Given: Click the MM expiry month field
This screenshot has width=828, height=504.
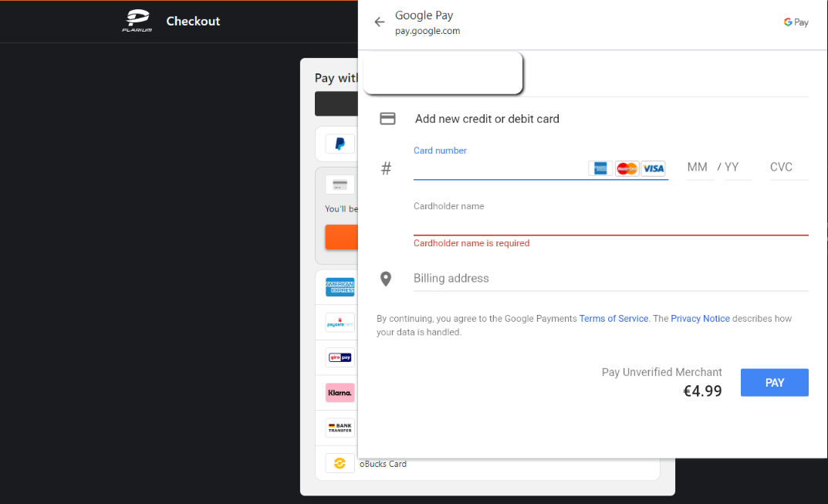Looking at the screenshot, I should [699, 167].
